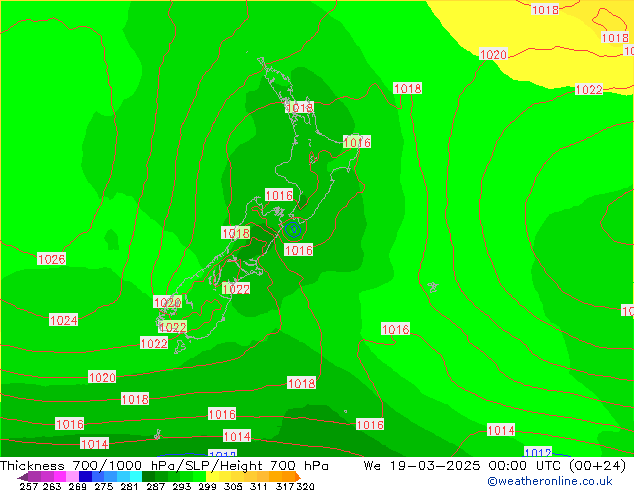The image size is (634, 490).
Task: Click the Chatham Islands outline east of New Zealand
Action: (x=433, y=287)
